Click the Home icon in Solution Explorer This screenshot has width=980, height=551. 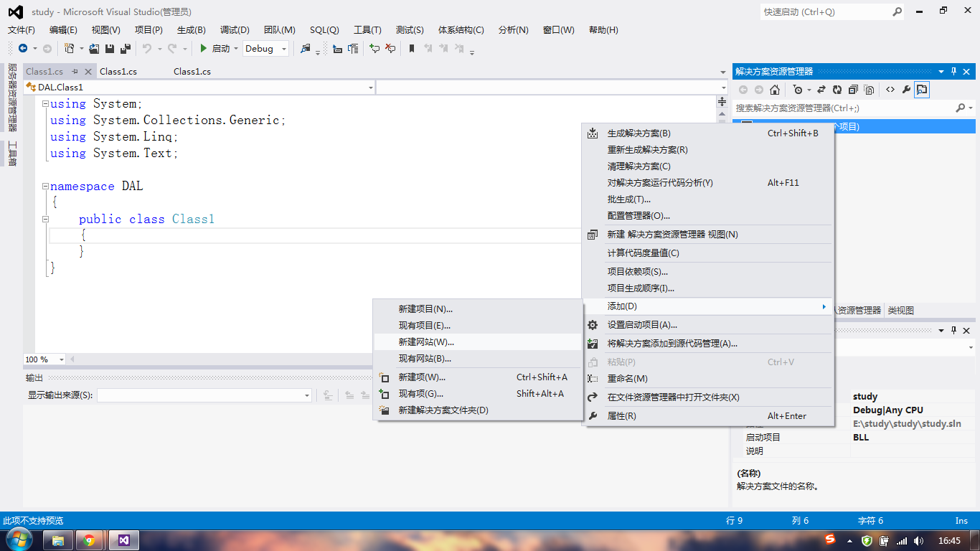click(x=774, y=89)
